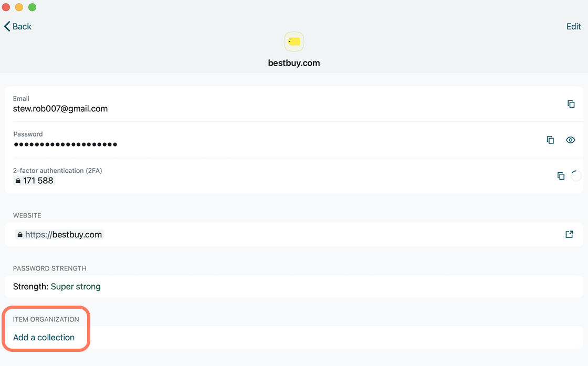Click the Super strong strength value
The height and width of the screenshot is (366, 588).
click(76, 287)
